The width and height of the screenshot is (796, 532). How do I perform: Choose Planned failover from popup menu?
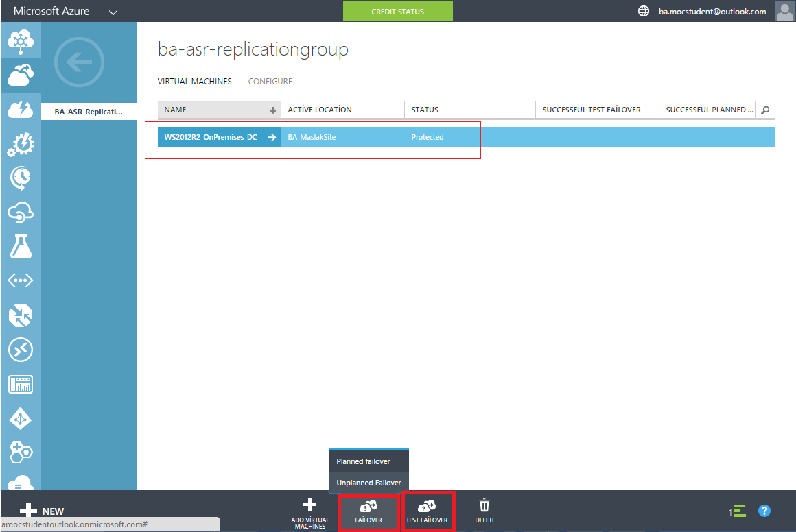(368, 461)
